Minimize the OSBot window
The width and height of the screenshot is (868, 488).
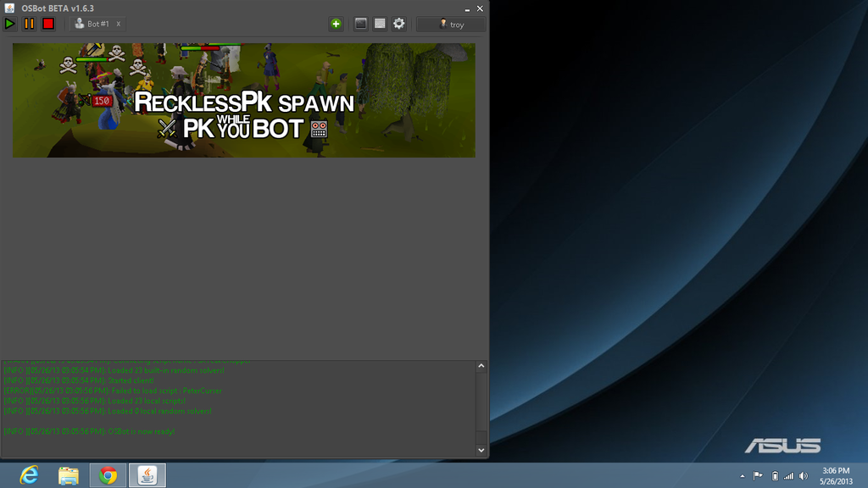click(467, 8)
